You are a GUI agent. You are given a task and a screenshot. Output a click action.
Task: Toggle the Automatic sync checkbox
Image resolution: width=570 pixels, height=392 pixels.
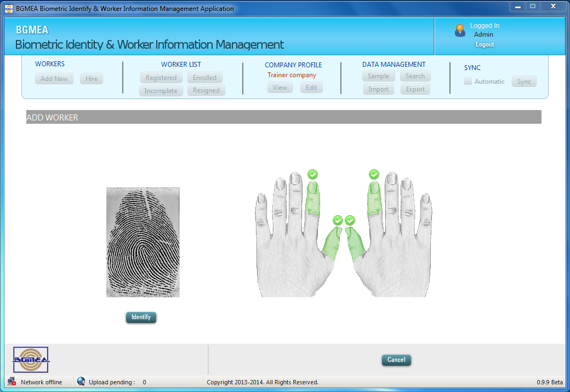click(468, 82)
